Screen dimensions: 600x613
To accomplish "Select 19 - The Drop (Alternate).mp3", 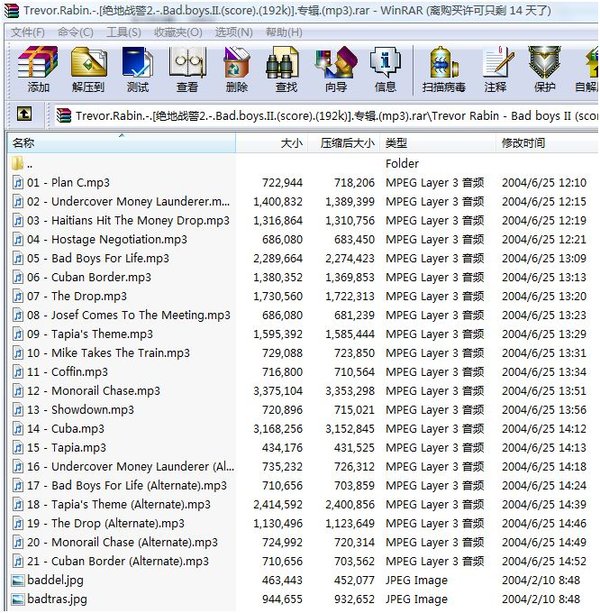I will tap(106, 523).
